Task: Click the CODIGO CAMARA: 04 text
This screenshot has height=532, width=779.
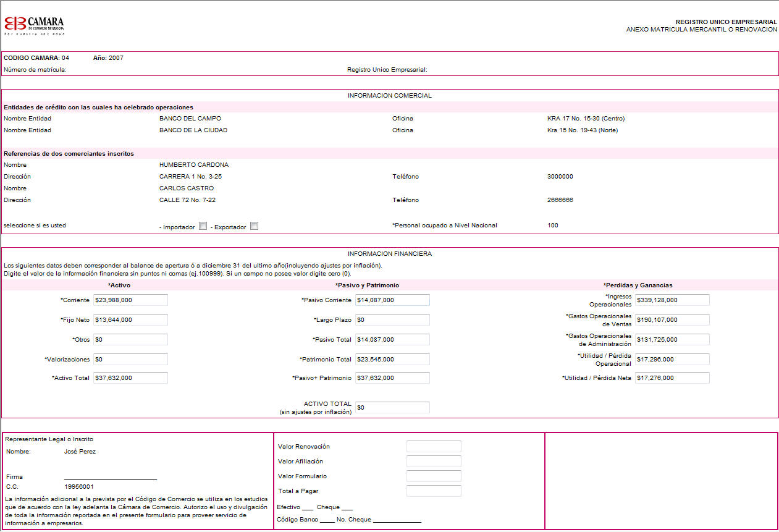Action: click(x=36, y=58)
